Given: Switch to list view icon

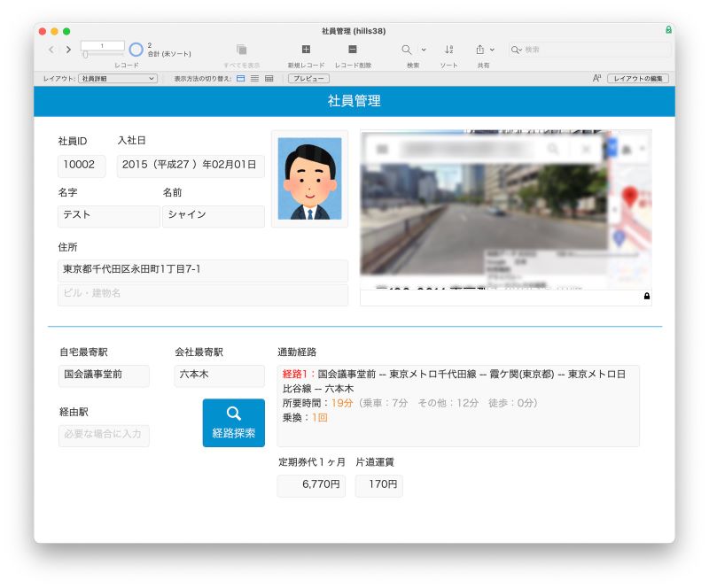Looking at the screenshot, I should pos(255,79).
